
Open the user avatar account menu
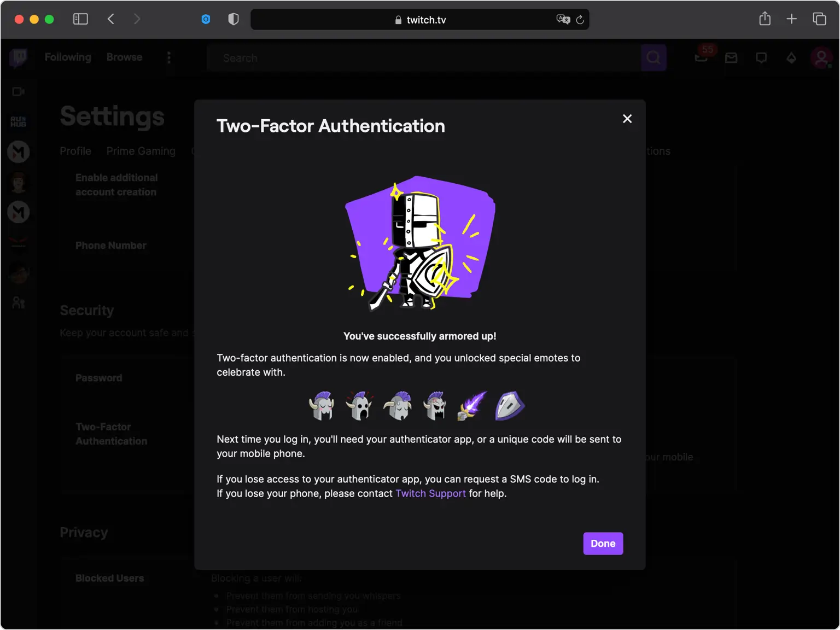pyautogui.click(x=821, y=58)
